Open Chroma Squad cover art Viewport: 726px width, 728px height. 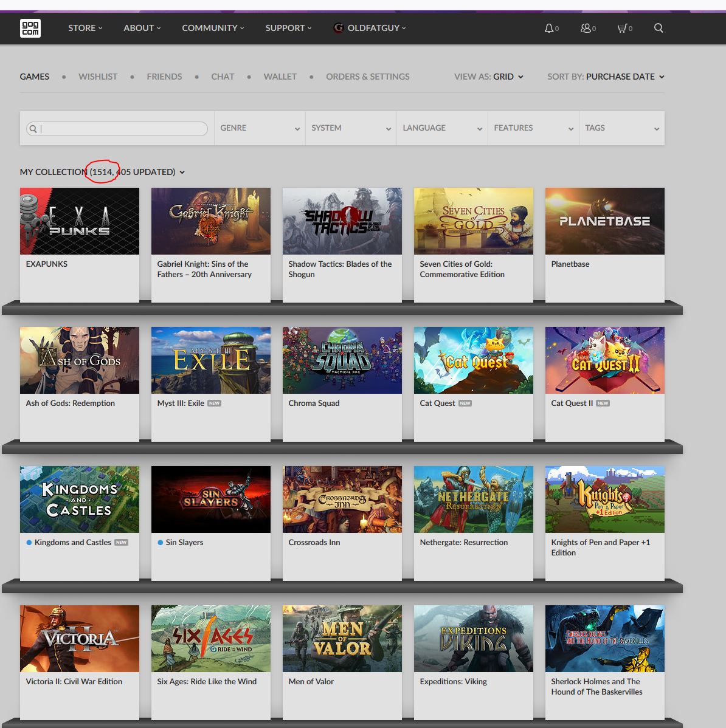coord(342,360)
